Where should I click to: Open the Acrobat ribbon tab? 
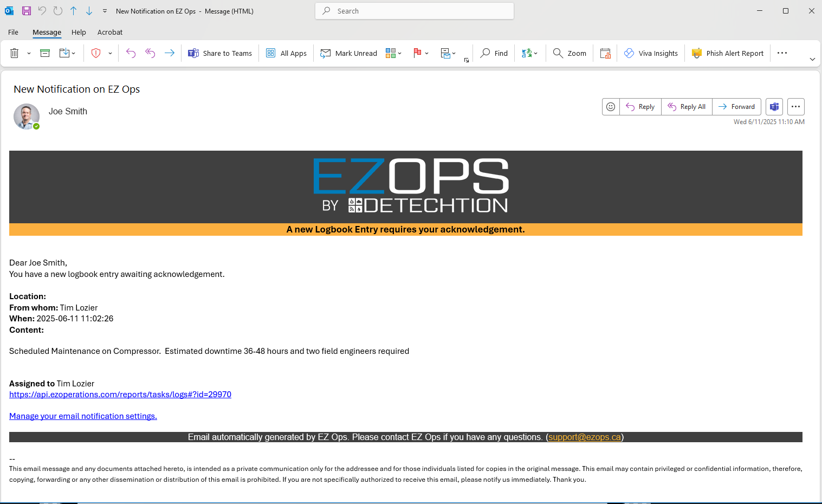click(x=110, y=32)
